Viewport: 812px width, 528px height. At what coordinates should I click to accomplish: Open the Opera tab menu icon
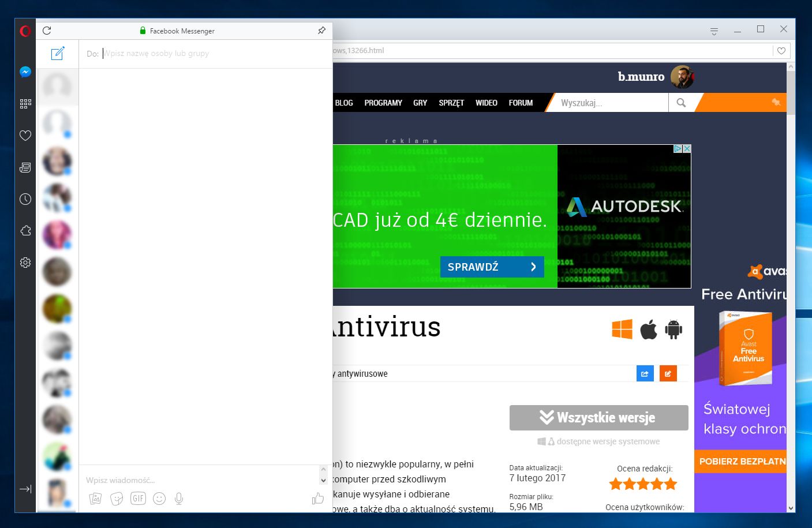pyautogui.click(x=714, y=31)
